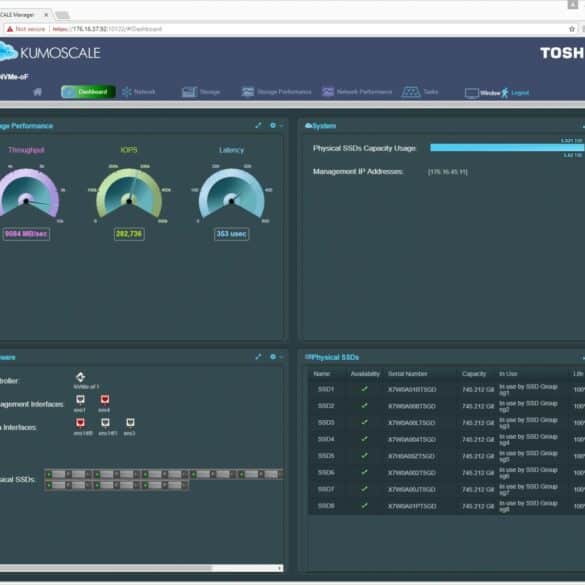Select the third data interface icon ens3
This screenshot has height=585, width=585.
pos(130,423)
